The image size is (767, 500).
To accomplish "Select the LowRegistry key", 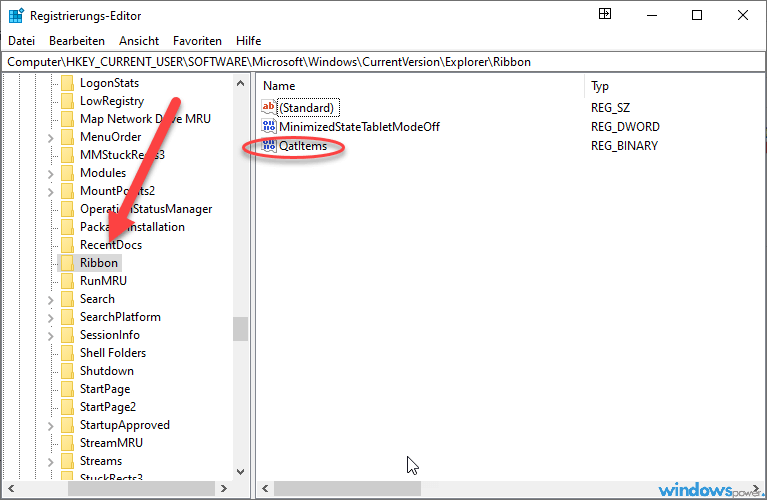I will click(x=112, y=101).
